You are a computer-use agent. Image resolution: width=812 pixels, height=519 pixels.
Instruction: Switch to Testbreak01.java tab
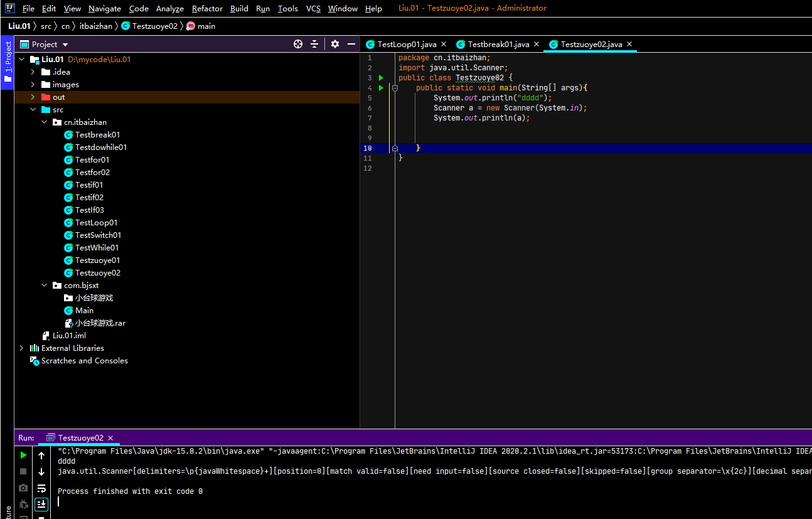498,44
